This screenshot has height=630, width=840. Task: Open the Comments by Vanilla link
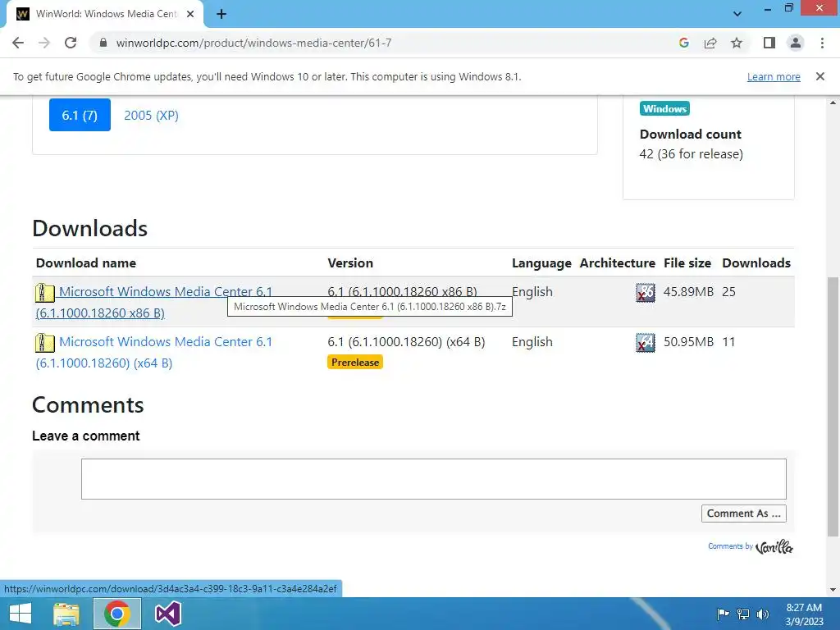(750, 546)
